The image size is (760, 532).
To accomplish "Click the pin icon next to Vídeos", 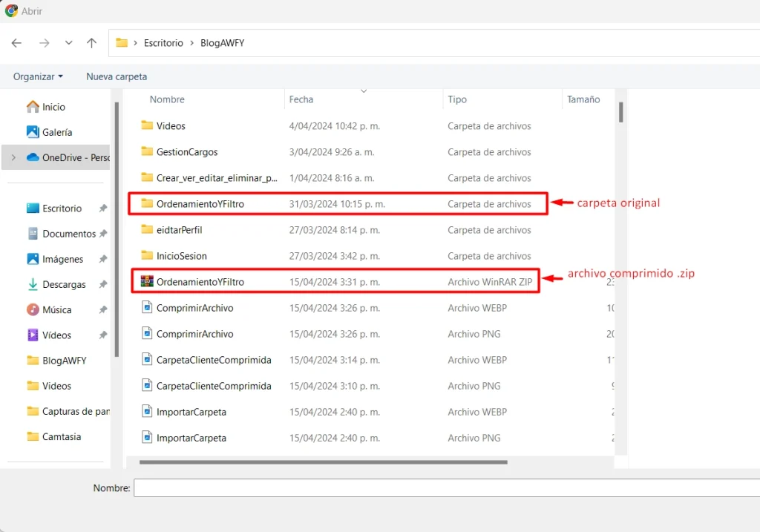I will click(102, 335).
